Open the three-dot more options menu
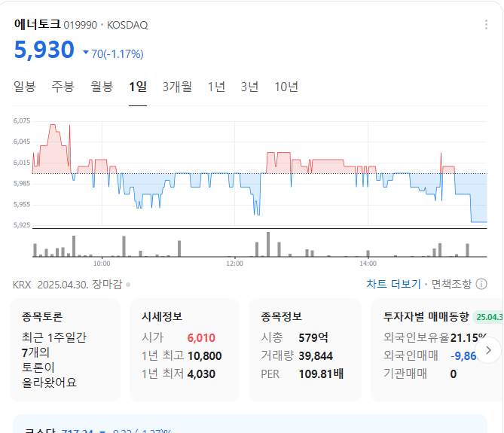 [x=486, y=25]
